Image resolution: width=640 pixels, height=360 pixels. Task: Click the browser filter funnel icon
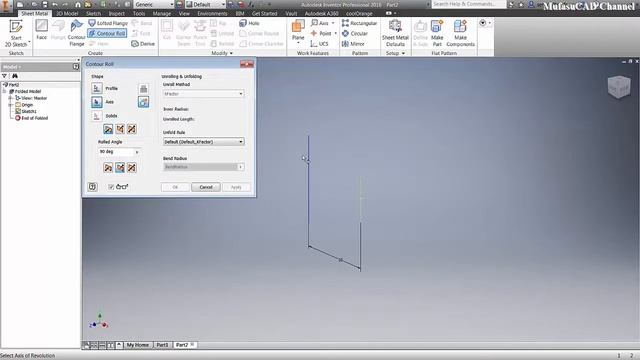pos(4,76)
